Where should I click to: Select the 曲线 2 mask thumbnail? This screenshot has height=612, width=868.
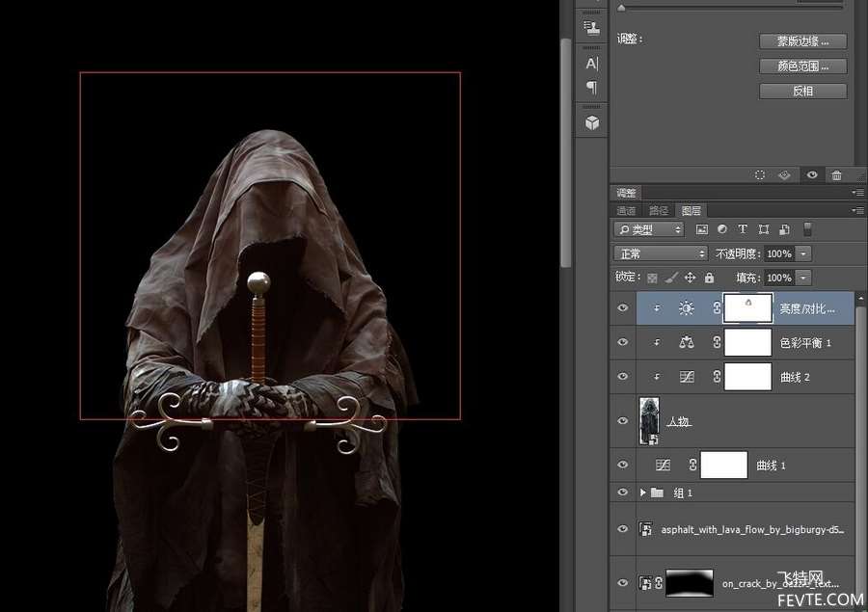[747, 377]
